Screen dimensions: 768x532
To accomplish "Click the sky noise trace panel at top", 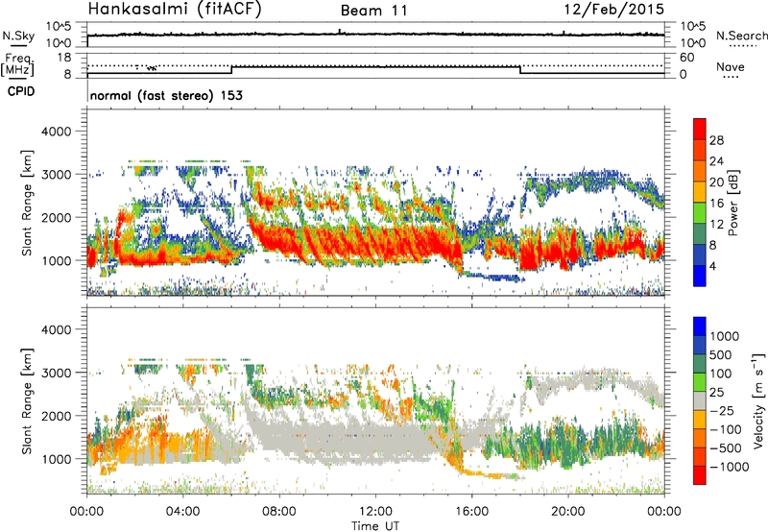I will coord(375,35).
